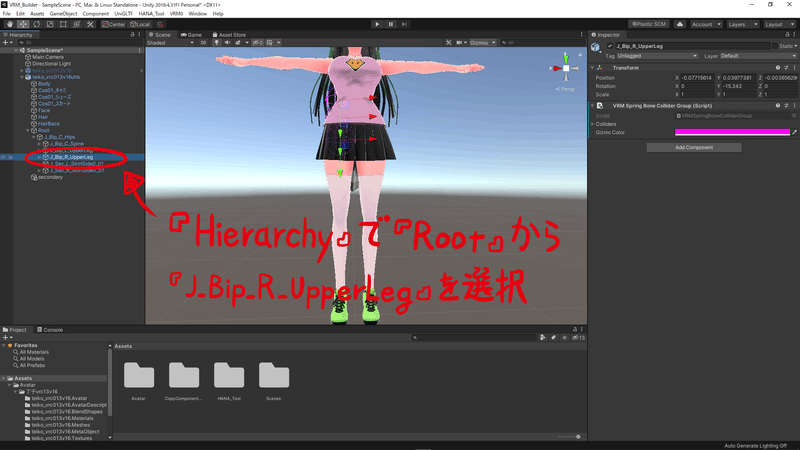Open the HANA_Tool folder in Assets
The width and height of the screenshot is (800, 450).
229,381
